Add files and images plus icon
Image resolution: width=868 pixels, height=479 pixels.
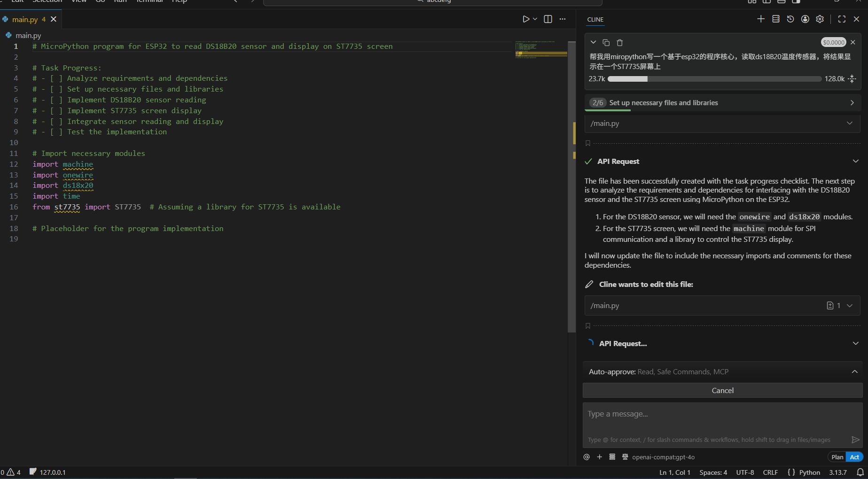tap(599, 457)
